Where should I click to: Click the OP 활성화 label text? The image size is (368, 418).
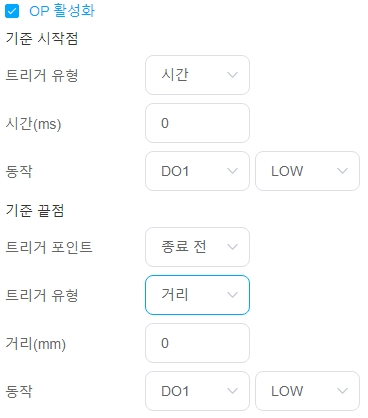[x=62, y=11]
